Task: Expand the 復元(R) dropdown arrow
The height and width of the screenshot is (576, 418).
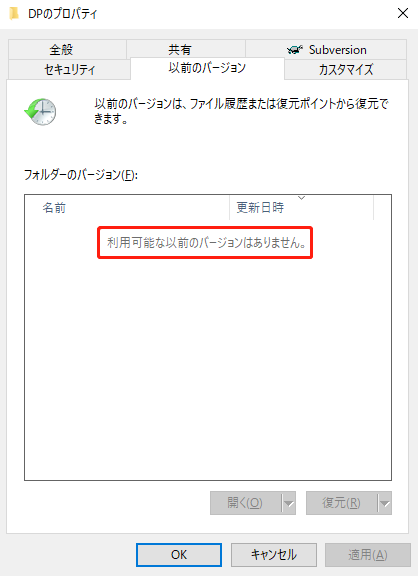Action: pos(385,503)
